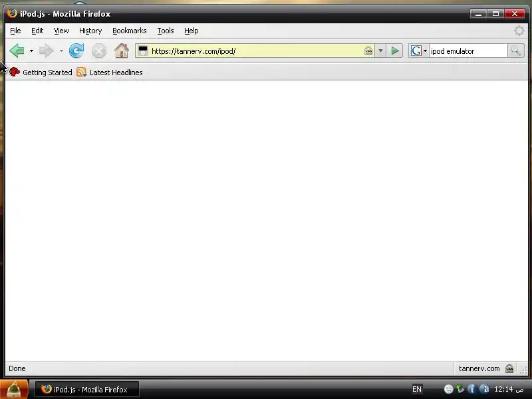Click the green arrows system tray icon
This screenshot has height=399, width=532.
click(x=460, y=389)
